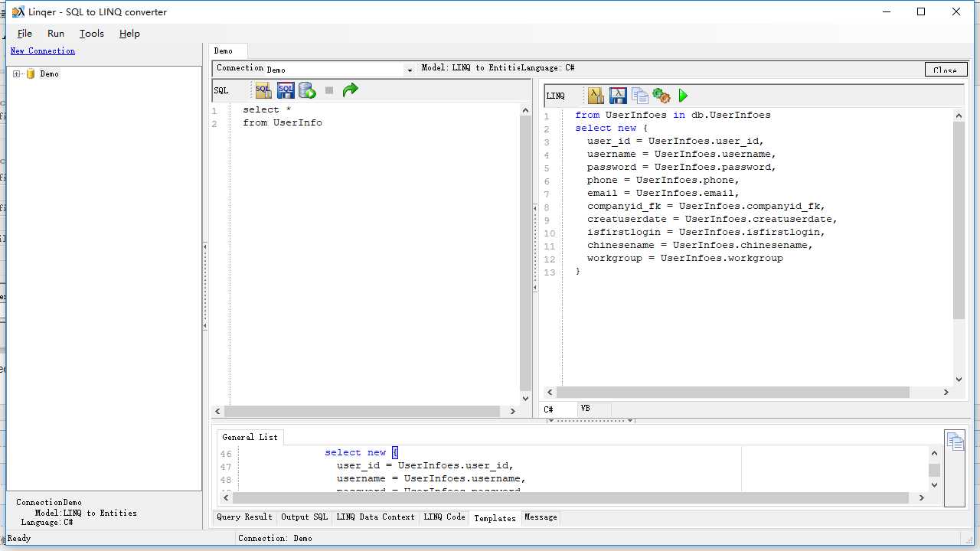This screenshot has height=551, width=980.
Task: Click 'isfirstlogin = UserInfoes.isfirstlogin' line
Action: click(x=706, y=232)
